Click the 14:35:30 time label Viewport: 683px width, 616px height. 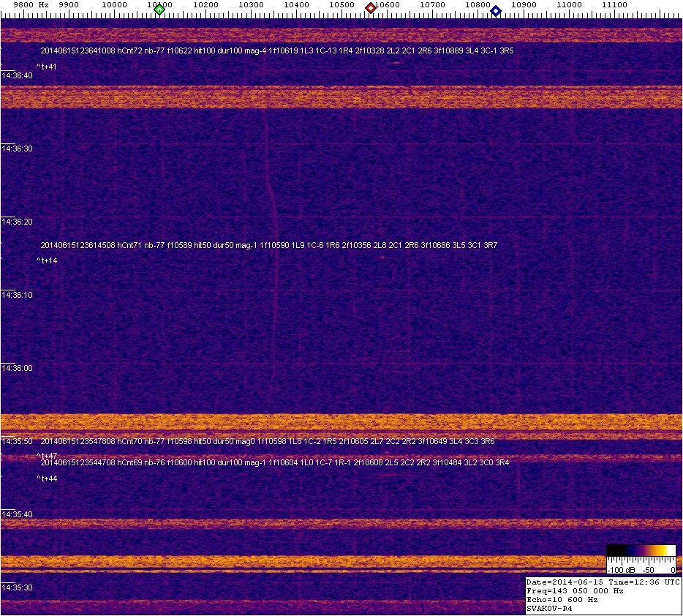(17, 587)
